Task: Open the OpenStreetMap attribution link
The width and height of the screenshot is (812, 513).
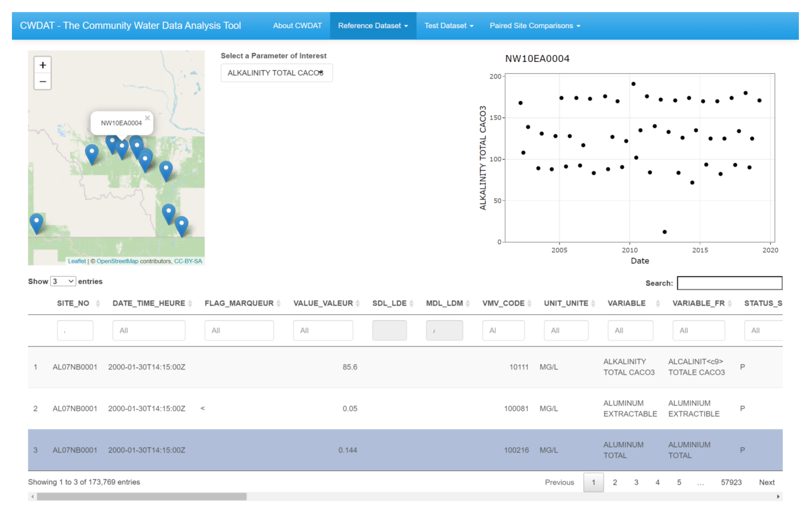Action: pos(117,261)
